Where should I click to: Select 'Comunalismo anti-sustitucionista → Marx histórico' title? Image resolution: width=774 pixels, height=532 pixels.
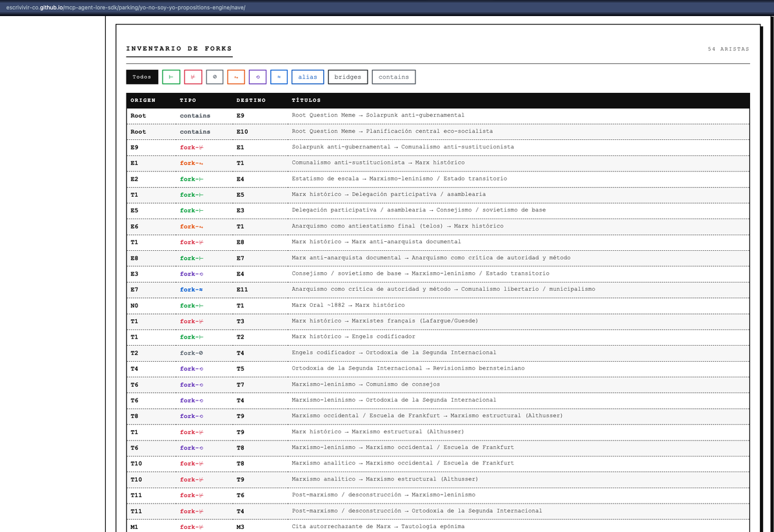378,163
